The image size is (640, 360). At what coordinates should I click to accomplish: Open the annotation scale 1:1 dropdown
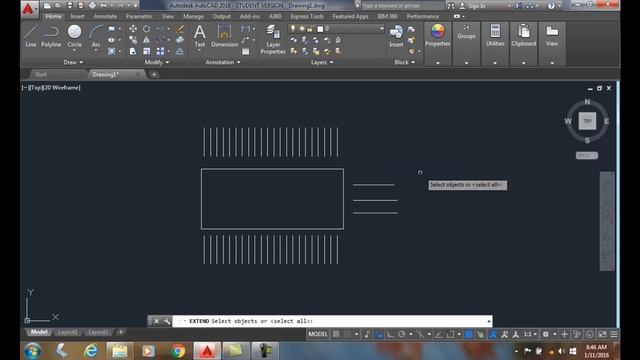530,334
